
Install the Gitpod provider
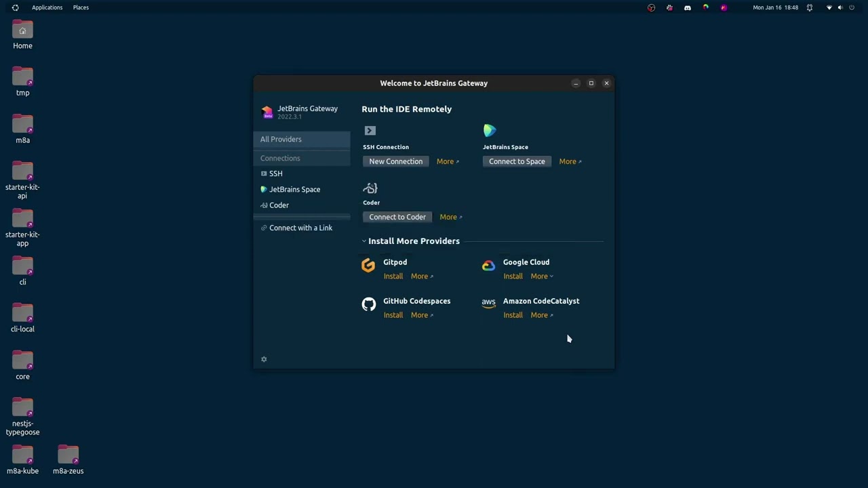[393, 276]
